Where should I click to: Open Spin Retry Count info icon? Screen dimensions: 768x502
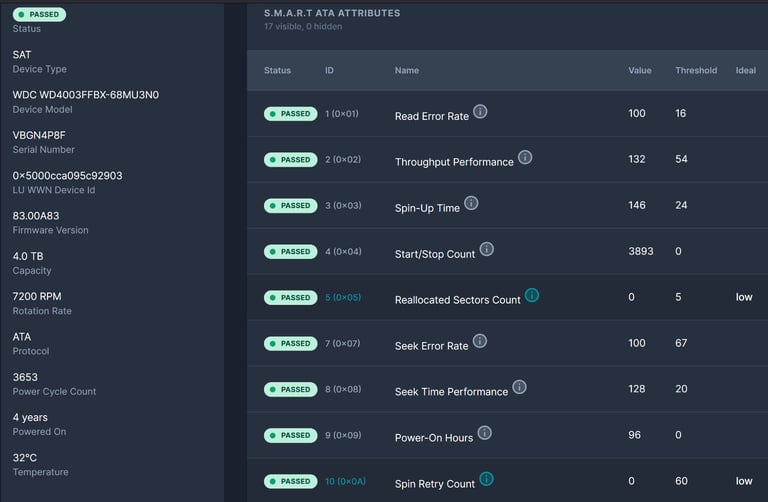click(486, 479)
